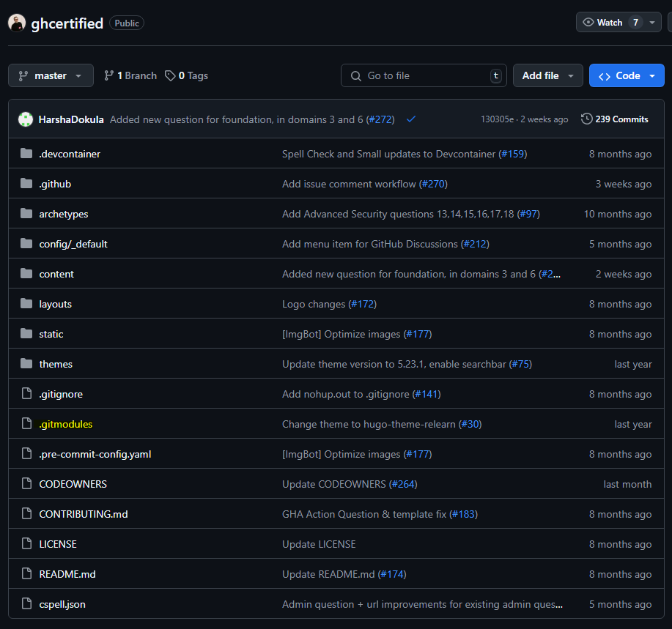Open the README.md file
This screenshot has height=629, width=672.
[x=67, y=574]
